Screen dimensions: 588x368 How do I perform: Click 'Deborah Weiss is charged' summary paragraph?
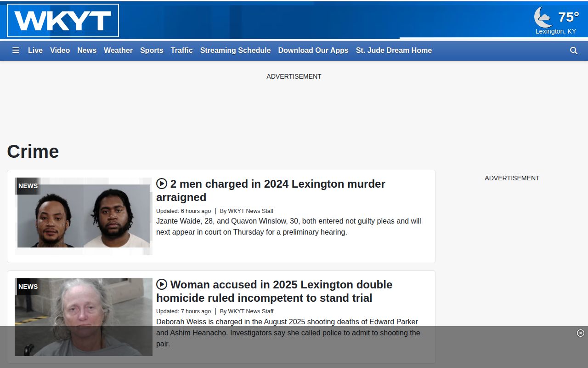(288, 333)
